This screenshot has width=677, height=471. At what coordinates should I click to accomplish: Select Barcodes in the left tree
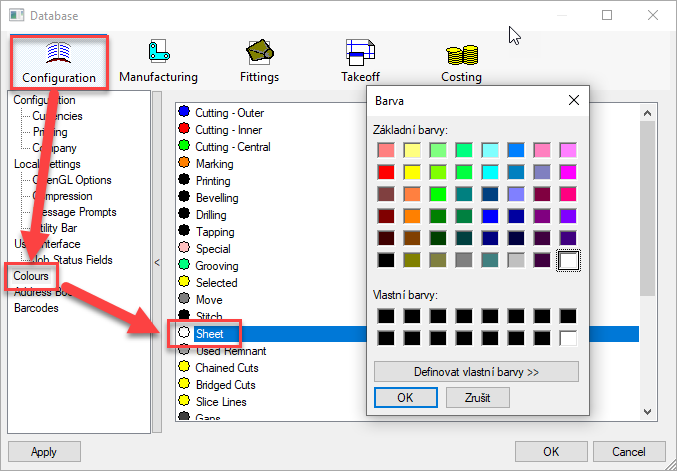point(36,308)
